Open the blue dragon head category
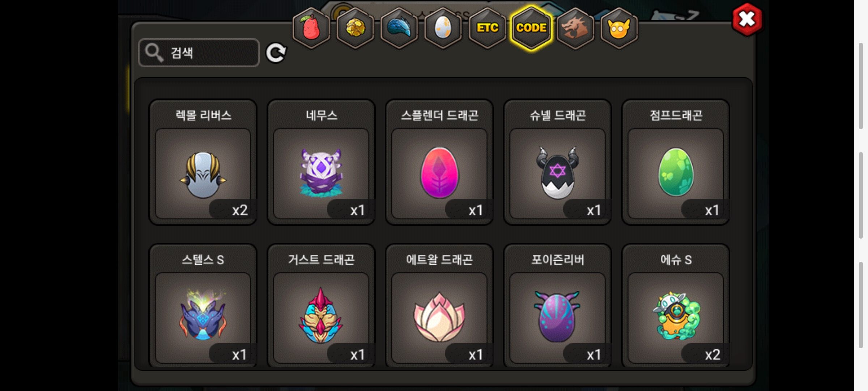The image size is (868, 391). coord(399,28)
